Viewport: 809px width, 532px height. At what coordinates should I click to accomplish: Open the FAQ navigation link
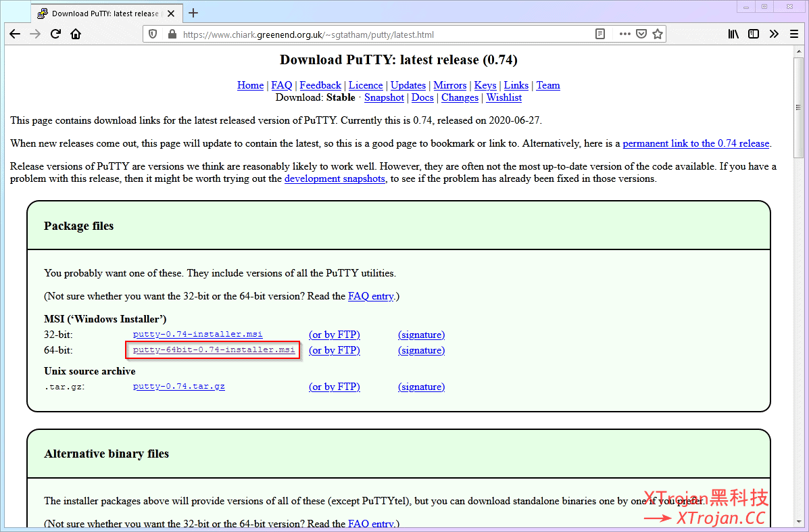click(281, 85)
